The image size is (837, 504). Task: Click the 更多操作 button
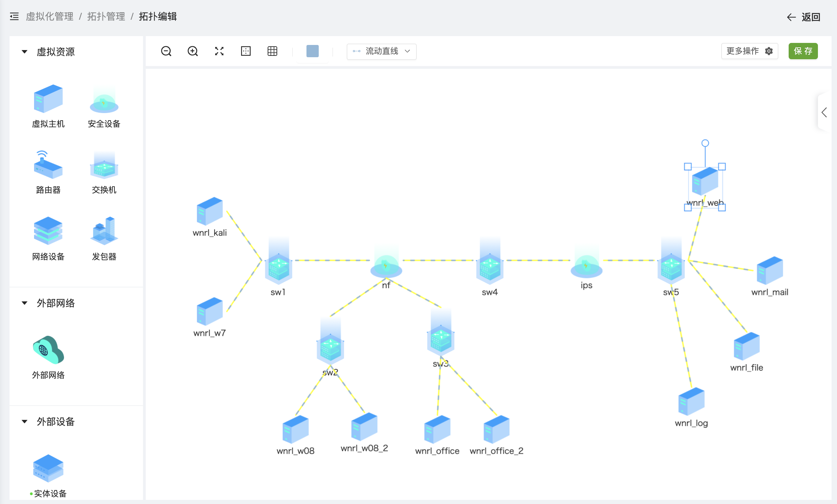tap(749, 51)
